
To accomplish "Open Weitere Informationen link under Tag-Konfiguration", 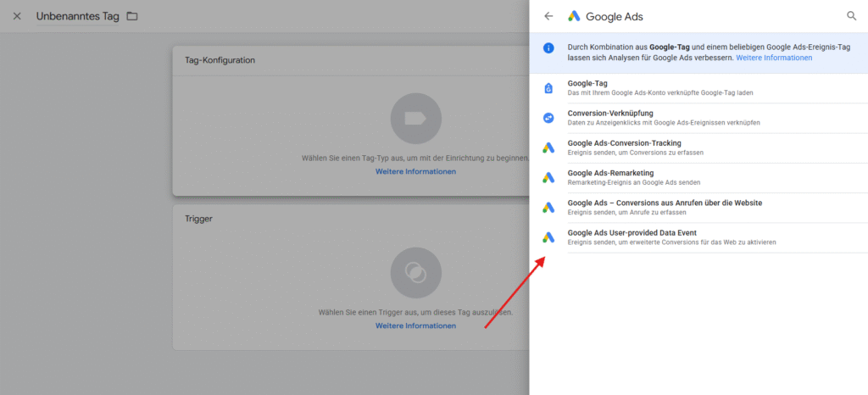I will 415,171.
